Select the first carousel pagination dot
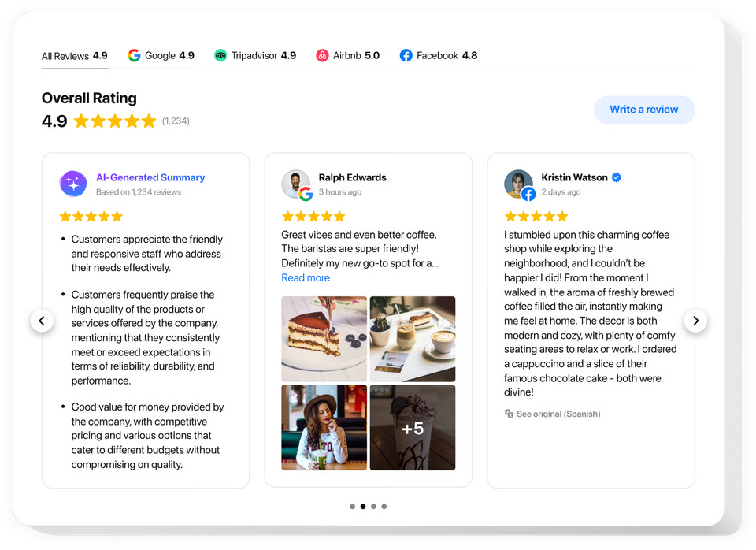Image resolution: width=756 pixels, height=550 pixels. [352, 507]
